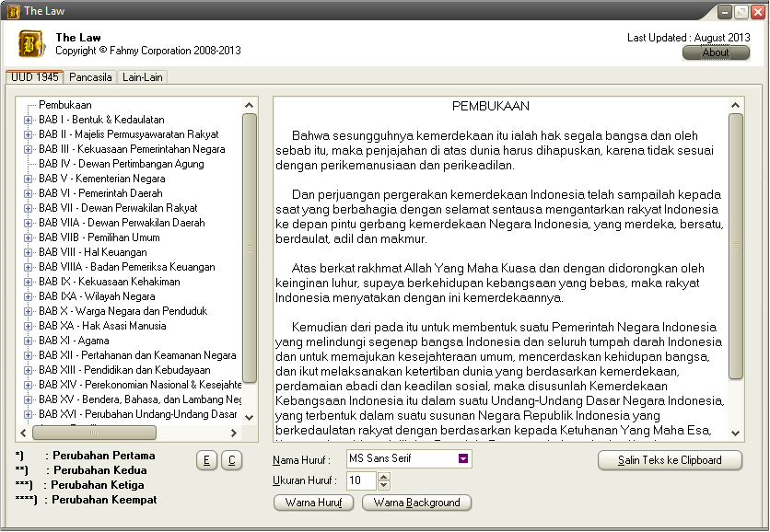Viewport: 770px width, 532px height.
Task: Open the About dialog
Action: click(716, 52)
